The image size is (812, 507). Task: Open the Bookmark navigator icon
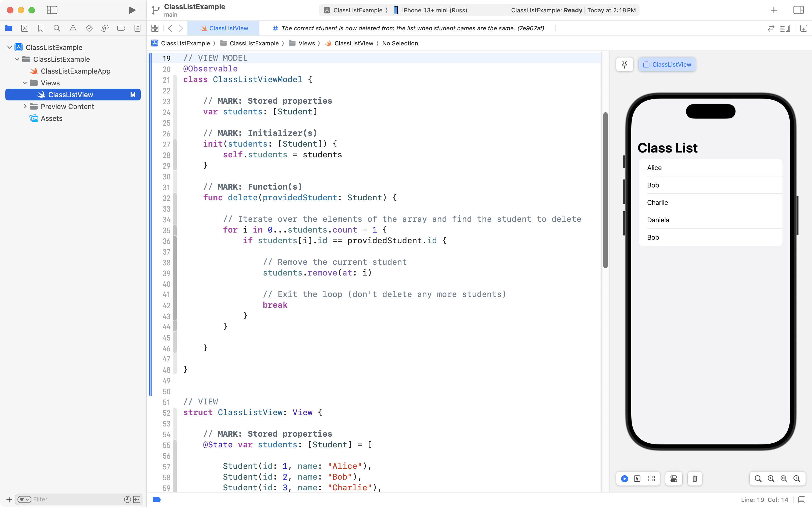(x=41, y=28)
